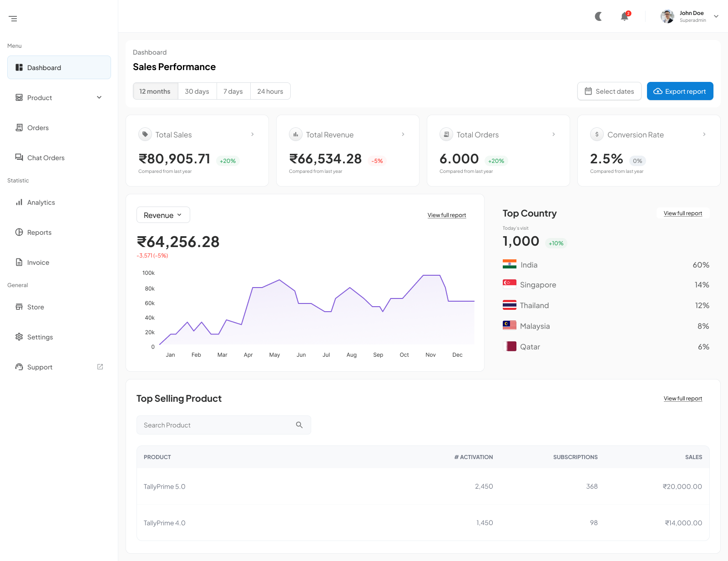Expand the Product submenu chevron
Viewport: 728px width, 561px height.
click(99, 97)
